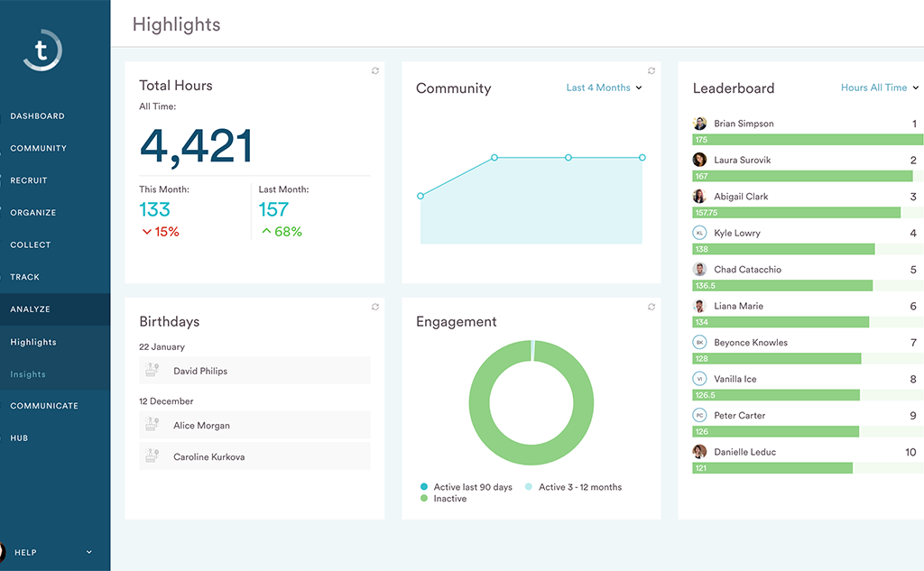
Task: Open the Communicate menu item
Action: (43, 405)
